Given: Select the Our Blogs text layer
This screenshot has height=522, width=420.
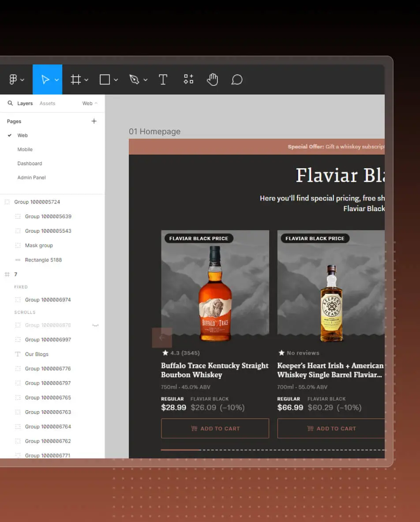Looking at the screenshot, I should (37, 354).
